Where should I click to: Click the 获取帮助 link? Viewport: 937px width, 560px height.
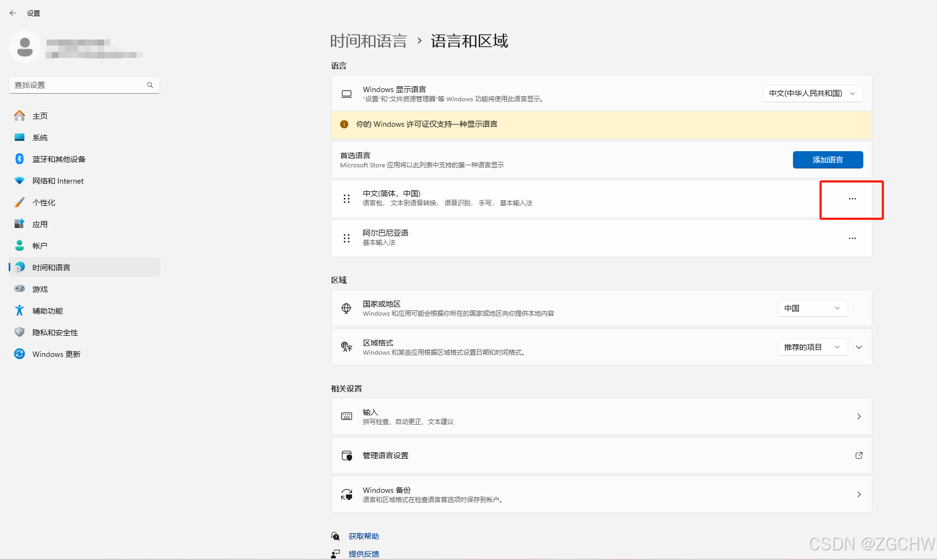click(x=363, y=536)
